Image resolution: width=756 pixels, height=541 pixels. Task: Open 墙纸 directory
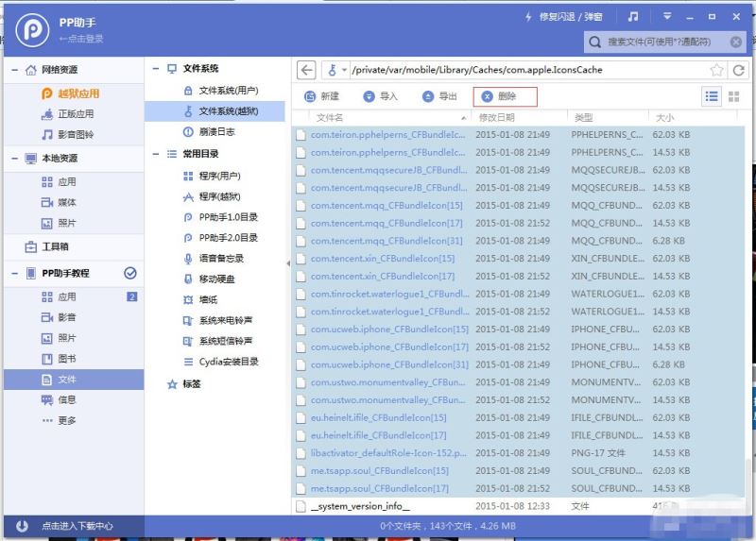200,300
